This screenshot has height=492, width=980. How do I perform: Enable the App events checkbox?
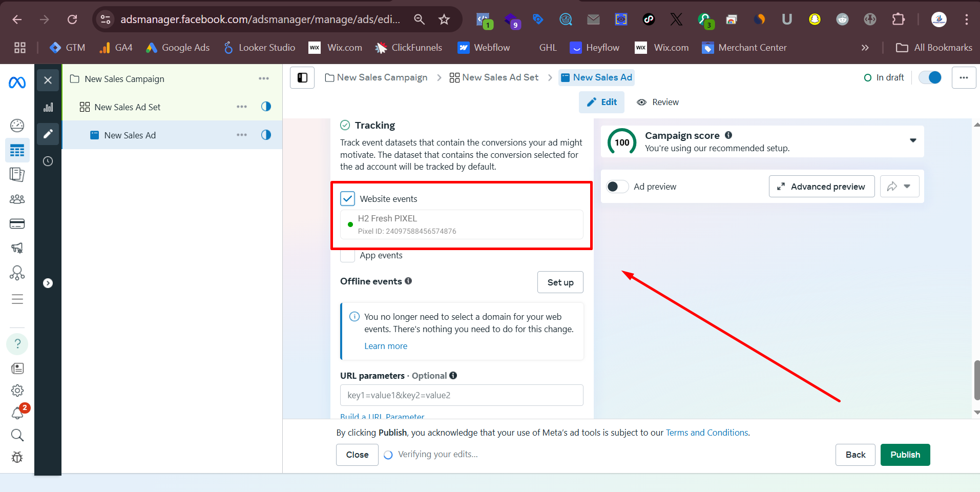(x=347, y=255)
